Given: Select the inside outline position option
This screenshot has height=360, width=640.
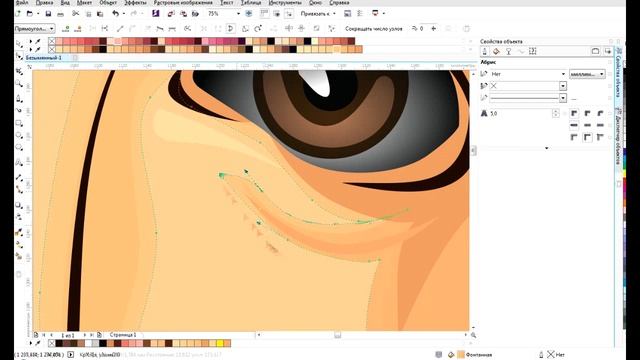Looking at the screenshot, I should [x=600, y=138].
